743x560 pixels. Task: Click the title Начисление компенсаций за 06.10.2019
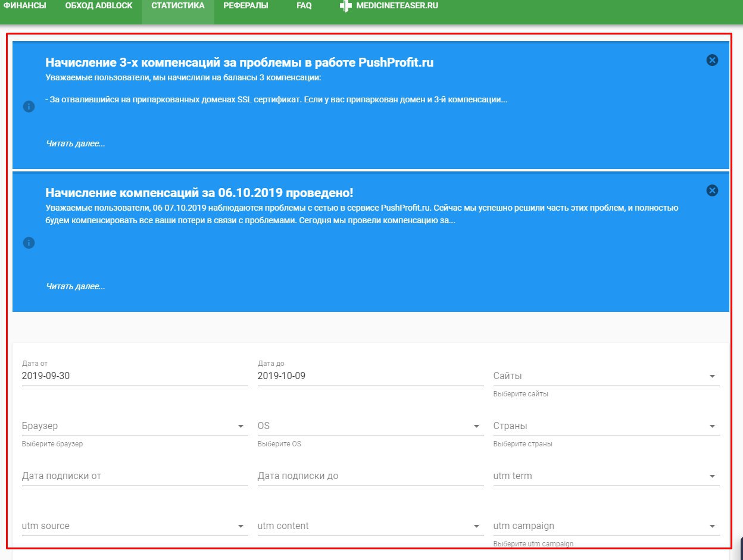click(x=199, y=193)
